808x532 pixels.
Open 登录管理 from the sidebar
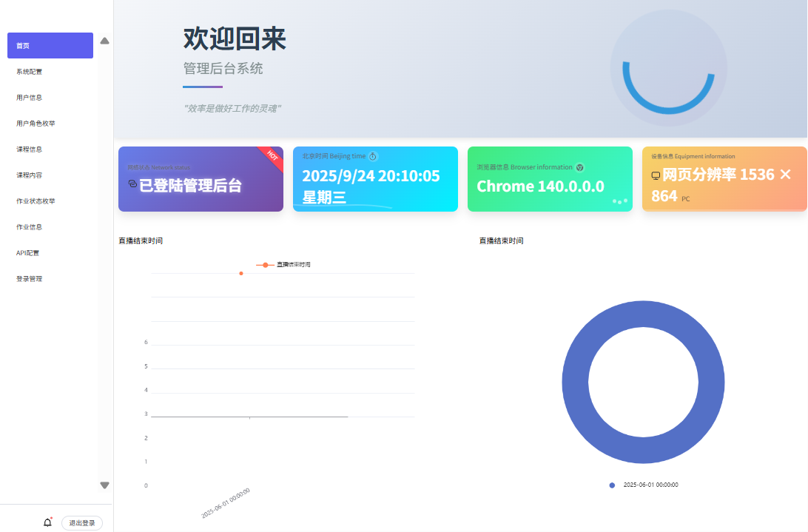pyautogui.click(x=30, y=279)
